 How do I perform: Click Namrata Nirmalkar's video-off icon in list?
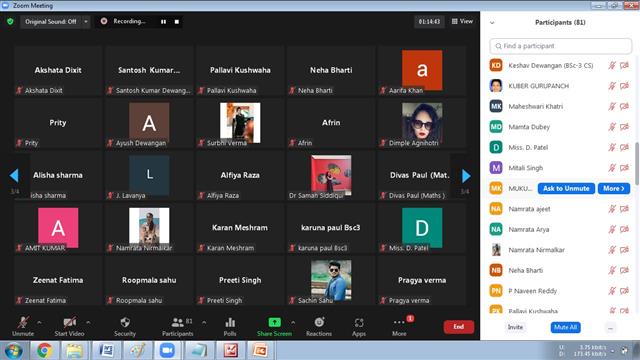(624, 250)
